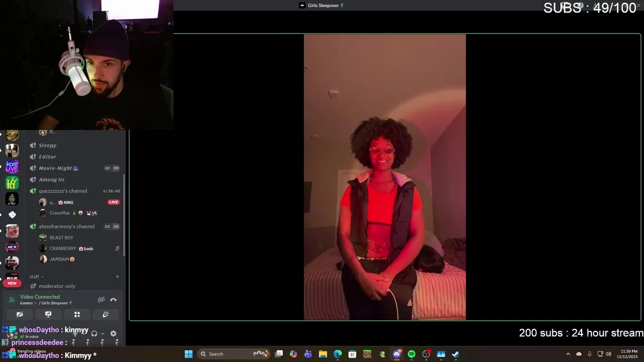644x362 pixels.
Task: Open File Explorer on the taskbar
Action: [323, 354]
